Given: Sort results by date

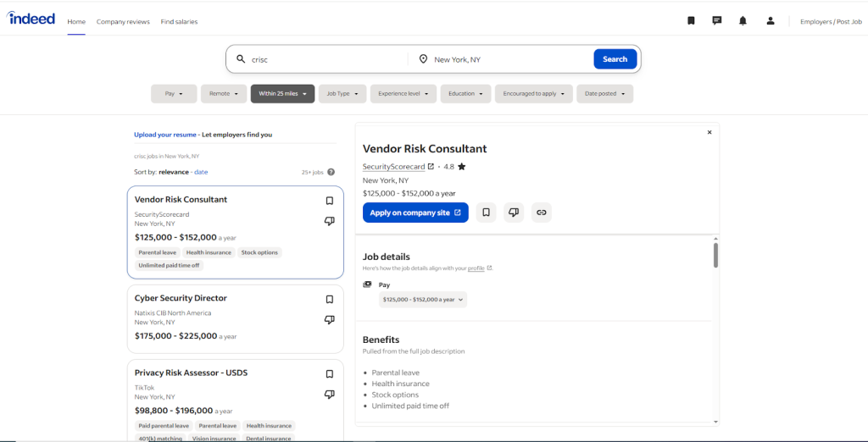Looking at the screenshot, I should (201, 172).
